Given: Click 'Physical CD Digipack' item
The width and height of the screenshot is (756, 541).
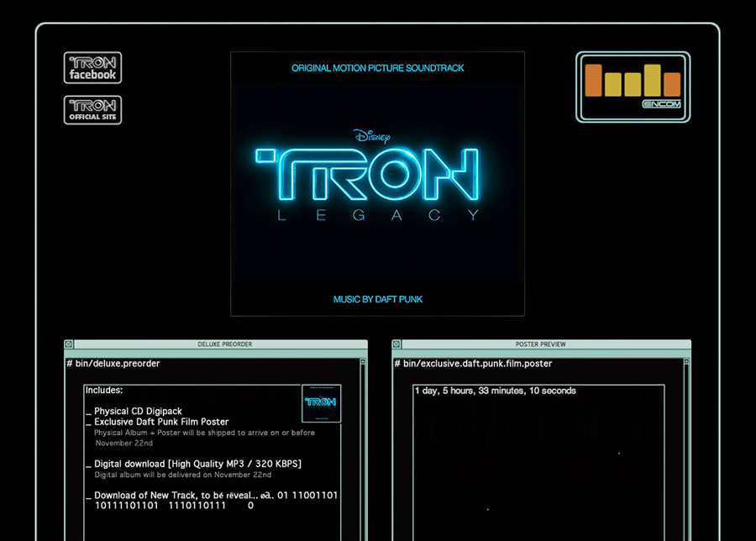Looking at the screenshot, I should pos(138,412).
